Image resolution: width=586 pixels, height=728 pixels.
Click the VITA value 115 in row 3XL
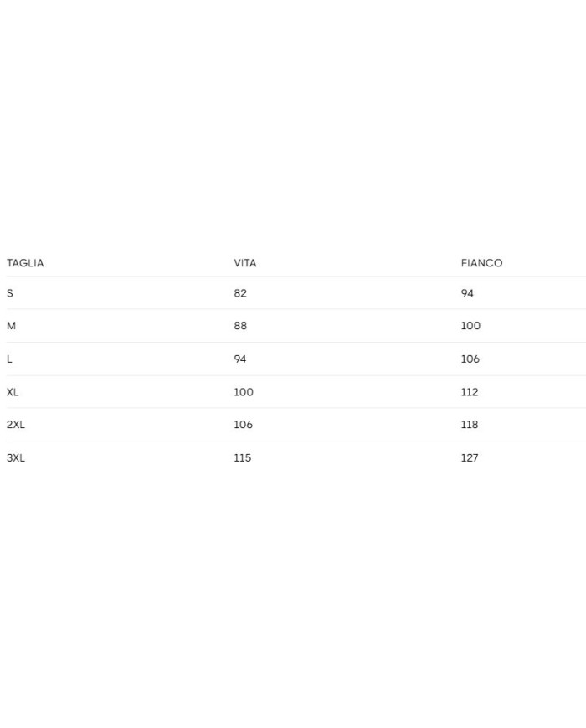pyautogui.click(x=243, y=458)
